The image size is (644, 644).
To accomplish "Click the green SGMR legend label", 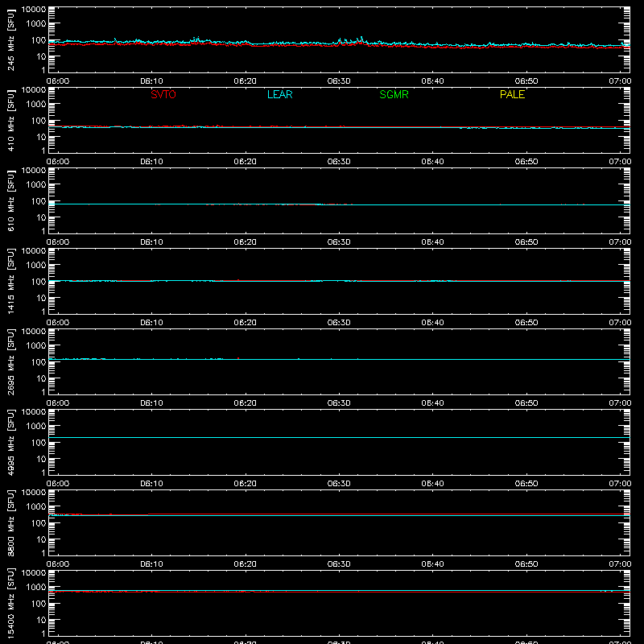I will (394, 94).
